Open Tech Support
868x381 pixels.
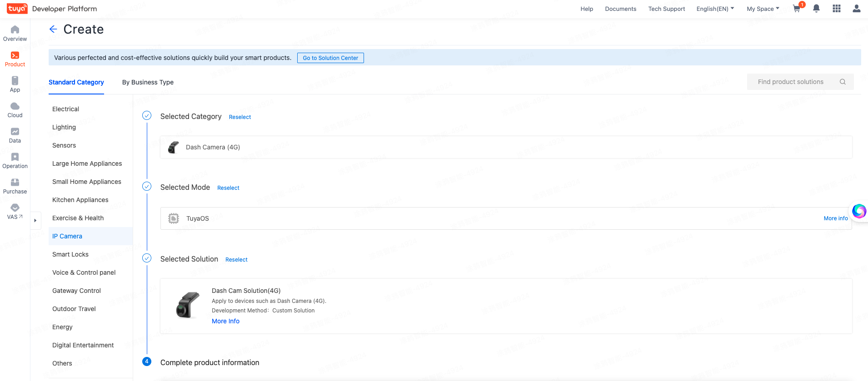tap(666, 9)
